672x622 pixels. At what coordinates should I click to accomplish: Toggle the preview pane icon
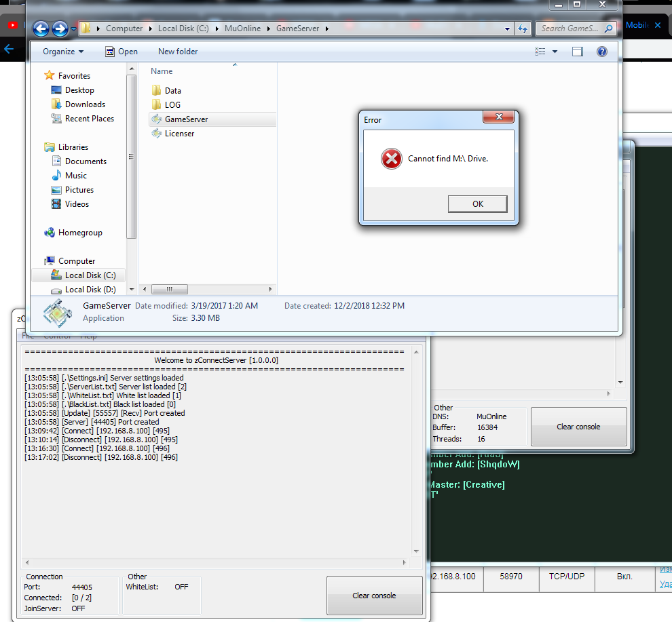point(577,52)
